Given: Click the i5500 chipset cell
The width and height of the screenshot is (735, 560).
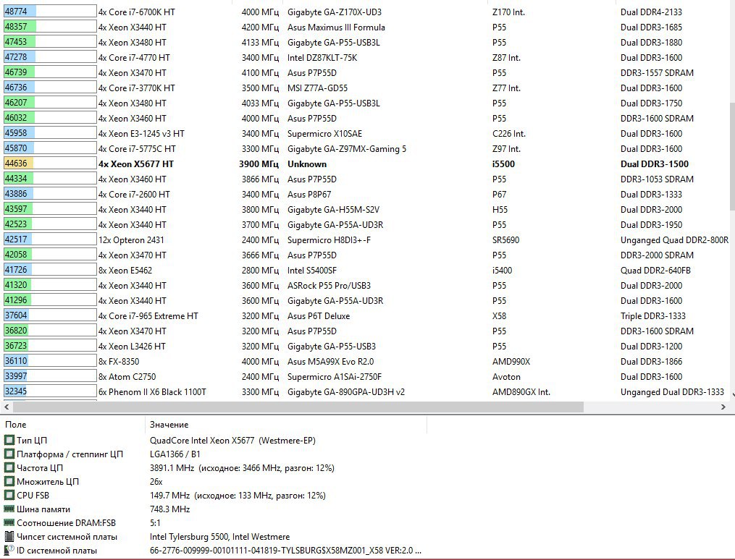Looking at the screenshot, I should (x=503, y=164).
